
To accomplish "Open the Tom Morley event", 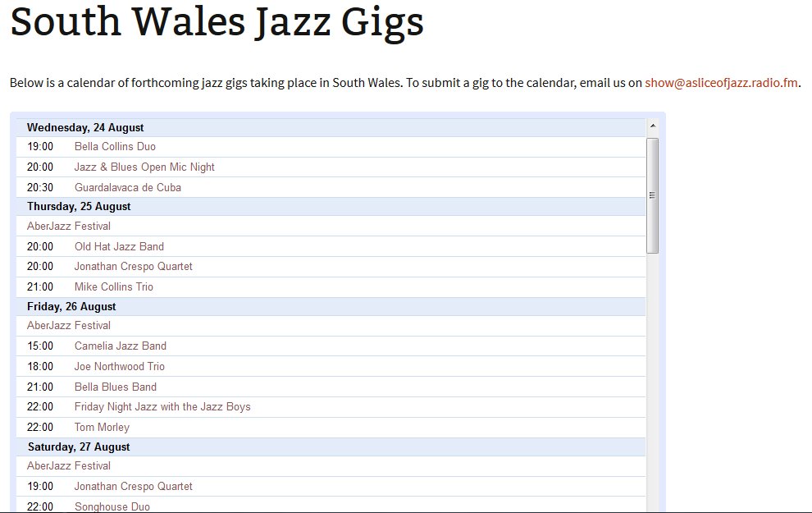I will pyautogui.click(x=102, y=427).
